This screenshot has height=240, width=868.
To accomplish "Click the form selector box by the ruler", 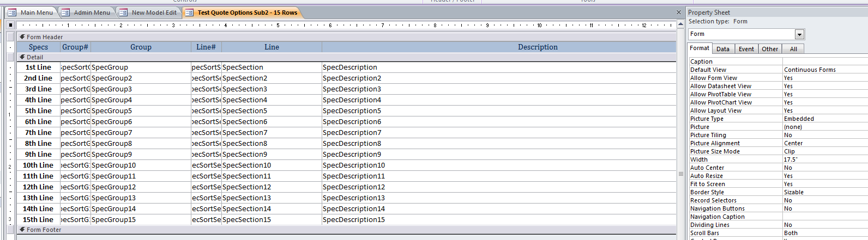I will (10, 25).
